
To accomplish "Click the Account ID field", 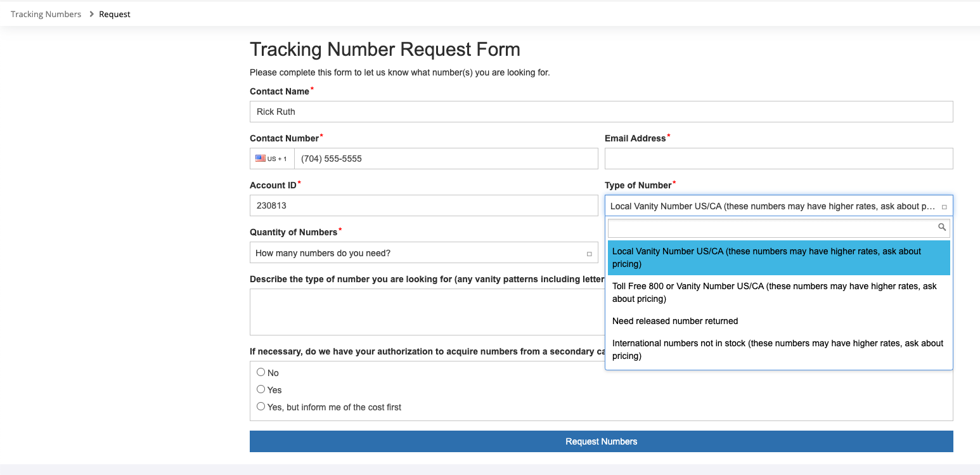I will [x=423, y=205].
